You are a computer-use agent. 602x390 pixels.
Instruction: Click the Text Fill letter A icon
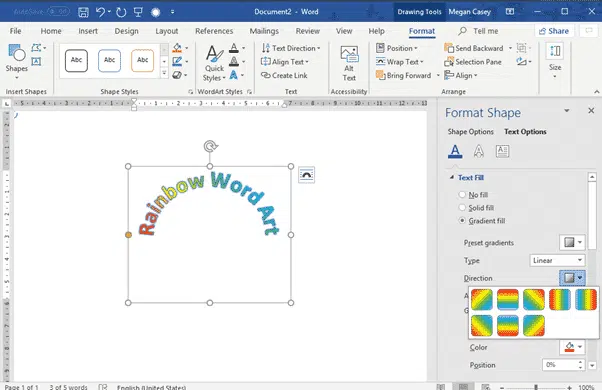[x=233, y=48]
